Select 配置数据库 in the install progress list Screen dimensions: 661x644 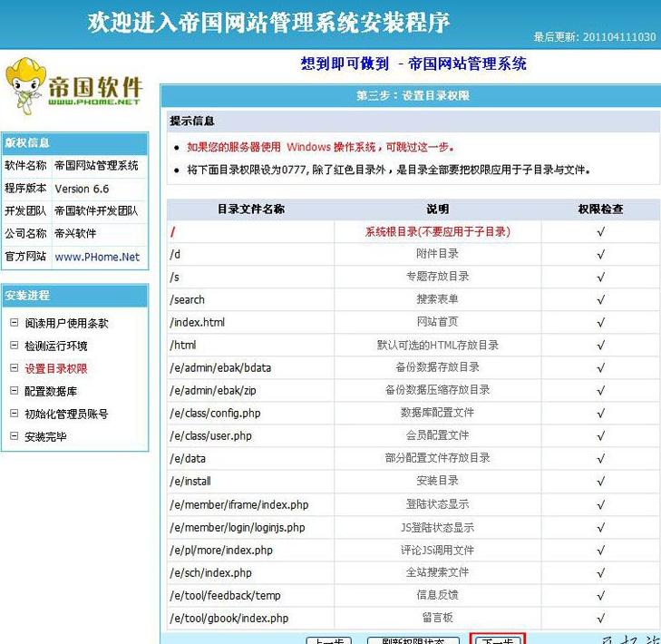[x=51, y=391]
